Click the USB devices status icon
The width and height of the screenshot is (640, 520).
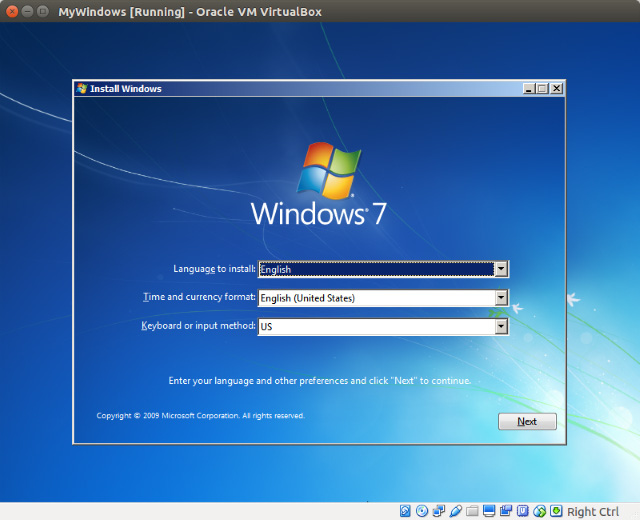456,511
